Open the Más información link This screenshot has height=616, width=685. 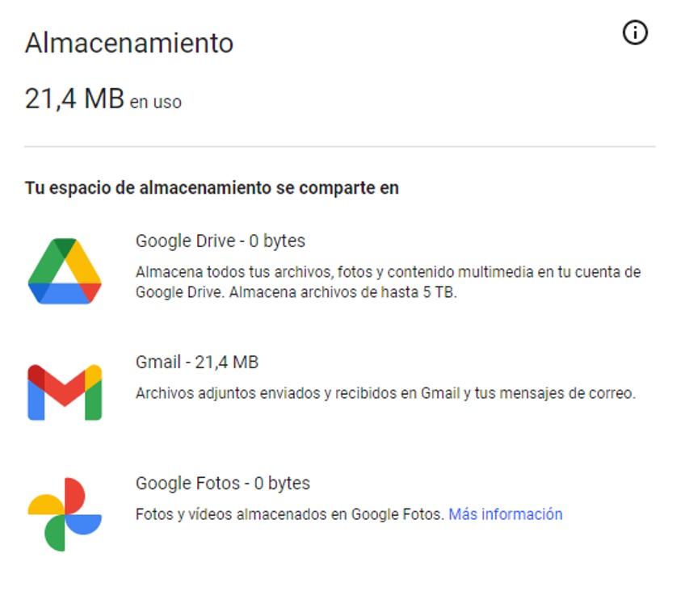(x=506, y=514)
